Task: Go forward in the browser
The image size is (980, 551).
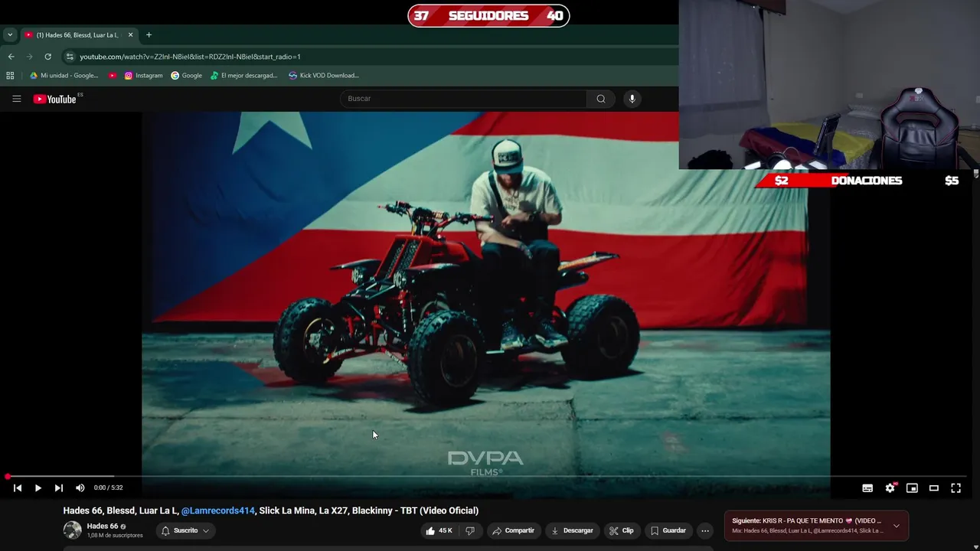Action: tap(29, 57)
